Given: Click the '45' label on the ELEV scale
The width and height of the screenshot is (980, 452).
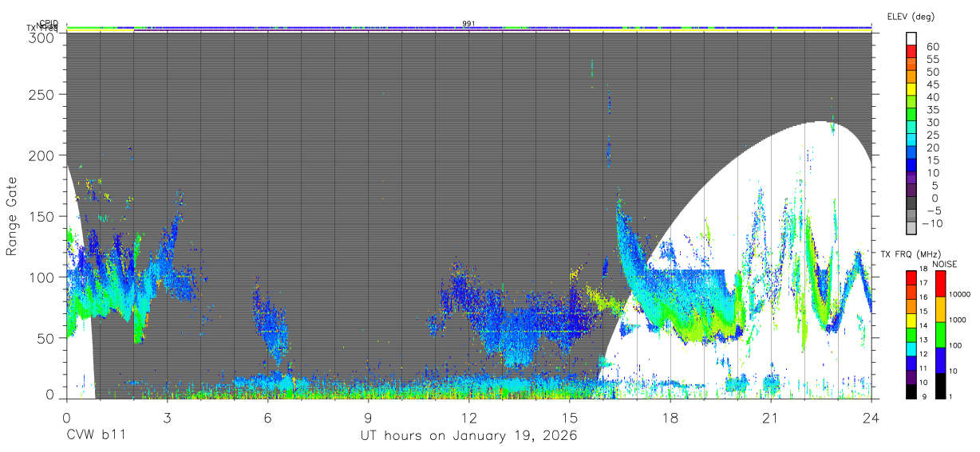Looking at the screenshot, I should point(932,85).
